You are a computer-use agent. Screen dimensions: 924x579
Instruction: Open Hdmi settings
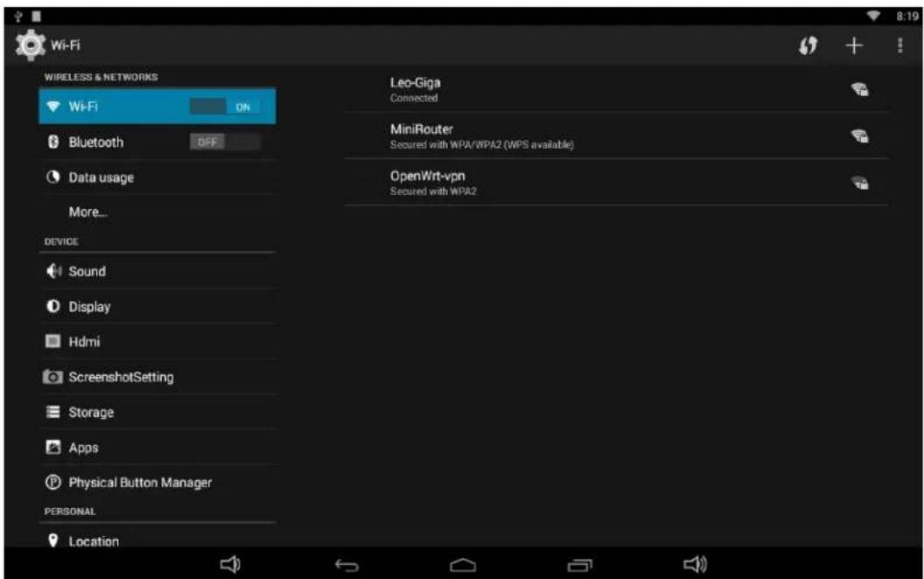[157, 342]
